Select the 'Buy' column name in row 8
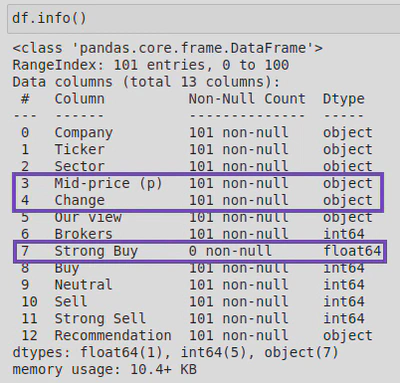This screenshot has width=400, height=383. (x=67, y=268)
